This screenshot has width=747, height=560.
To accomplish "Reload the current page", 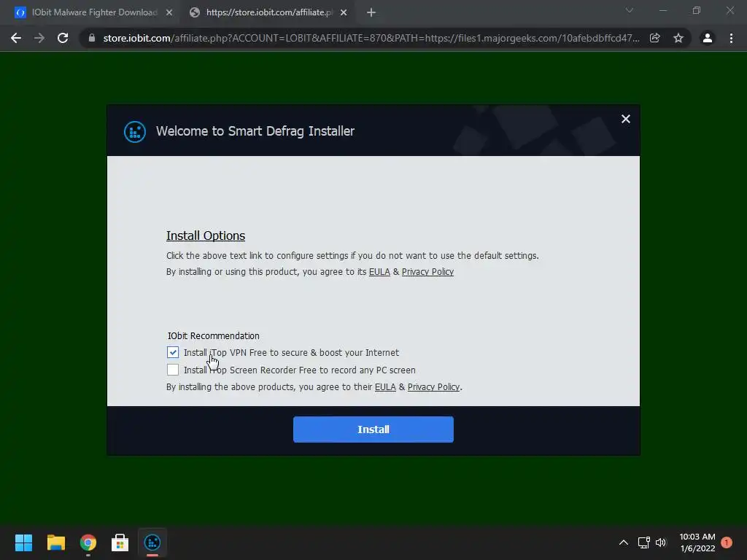I will pos(63,38).
